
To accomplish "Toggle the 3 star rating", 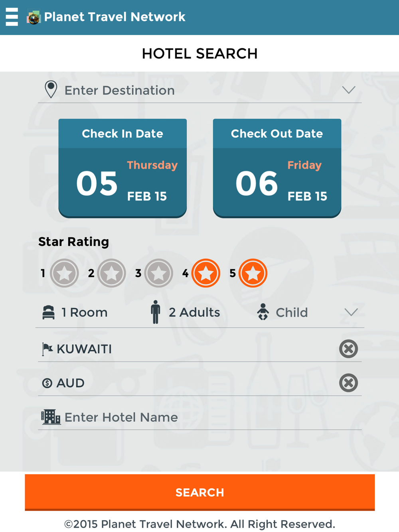I will [158, 273].
